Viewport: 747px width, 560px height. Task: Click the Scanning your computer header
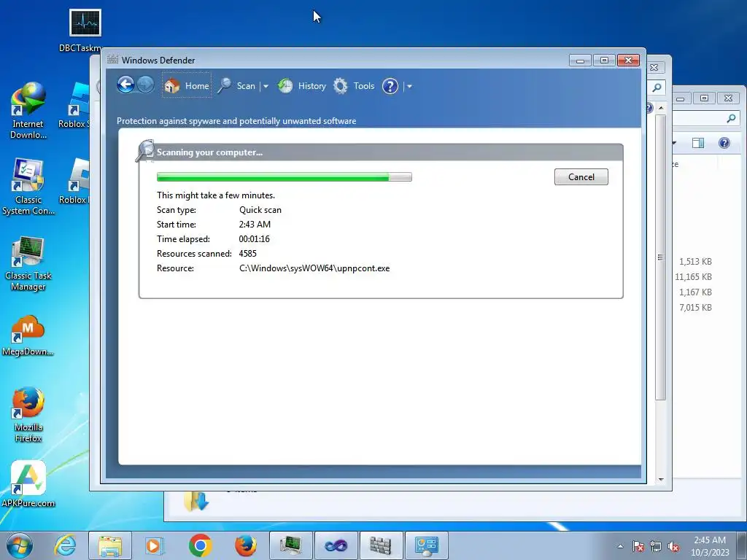pyautogui.click(x=209, y=152)
